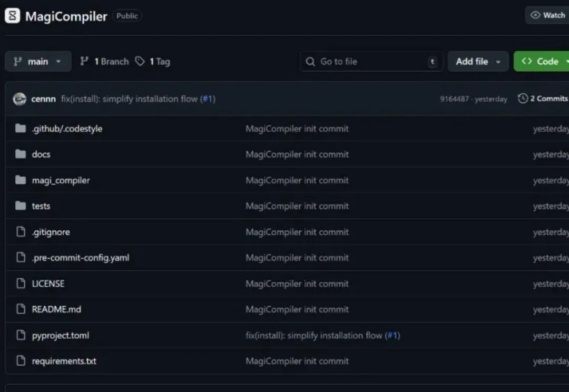Open pull request #1 in latest commit message
569x392 pixels.
[x=208, y=99]
